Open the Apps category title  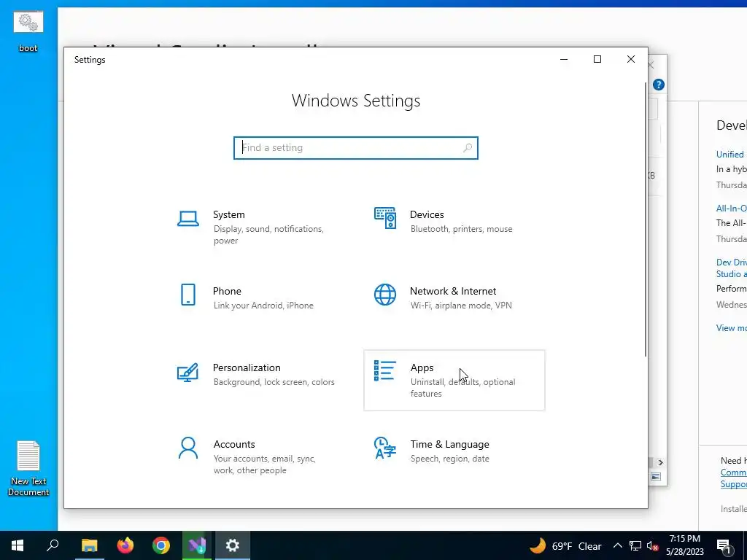coord(422,367)
